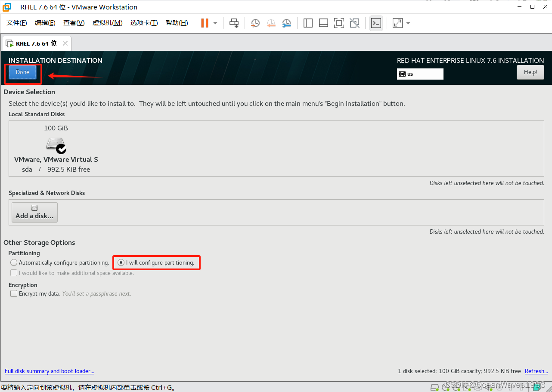
Task: Open Full disk summary and boot loader link
Action: pyautogui.click(x=50, y=371)
